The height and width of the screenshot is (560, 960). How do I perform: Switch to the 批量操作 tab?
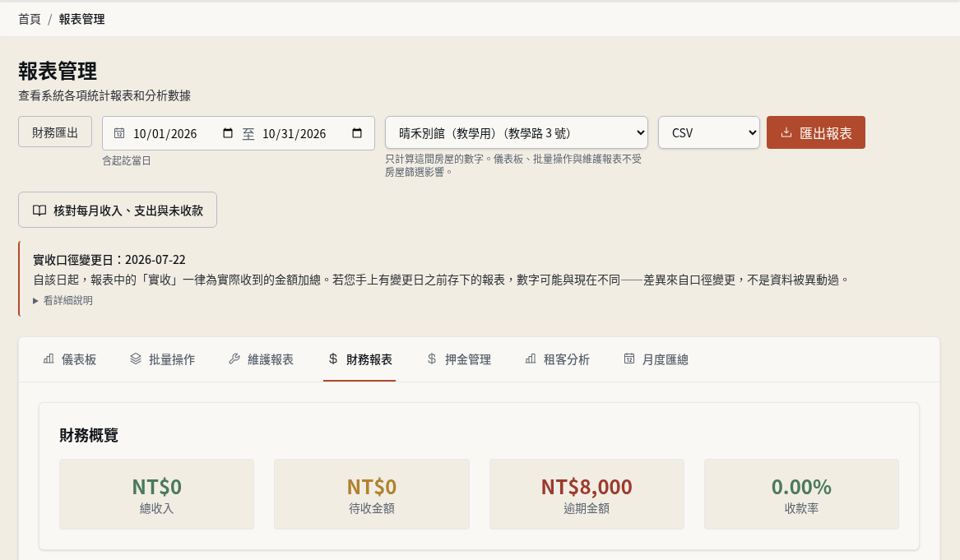[x=162, y=360]
